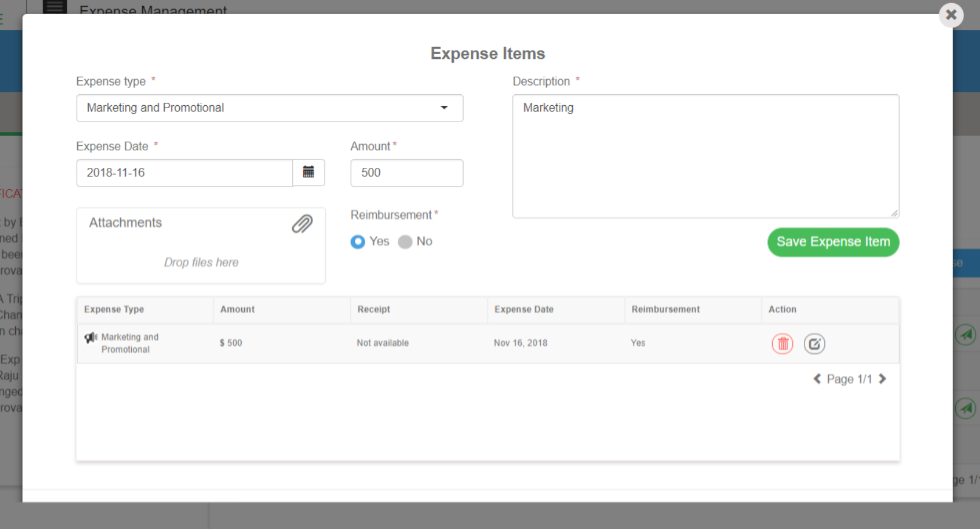This screenshot has width=980, height=529.
Task: Click the Drop files here area
Action: coord(201,263)
